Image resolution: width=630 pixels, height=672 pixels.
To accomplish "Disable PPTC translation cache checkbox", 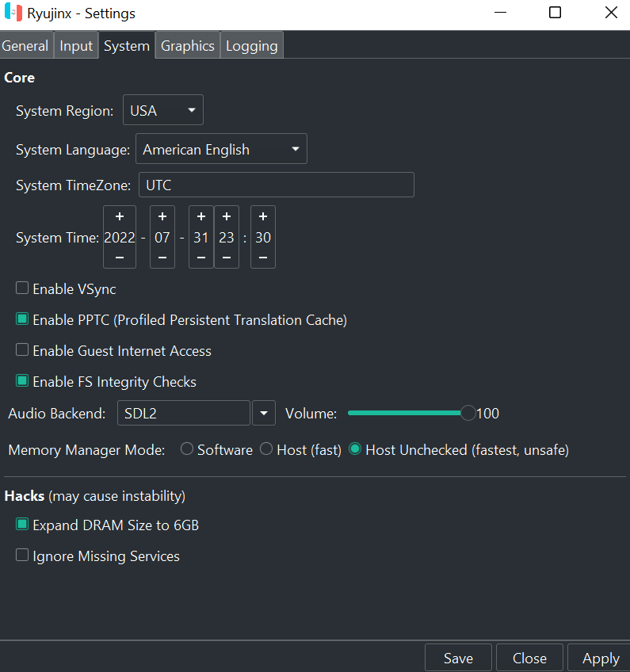I will 22,319.
